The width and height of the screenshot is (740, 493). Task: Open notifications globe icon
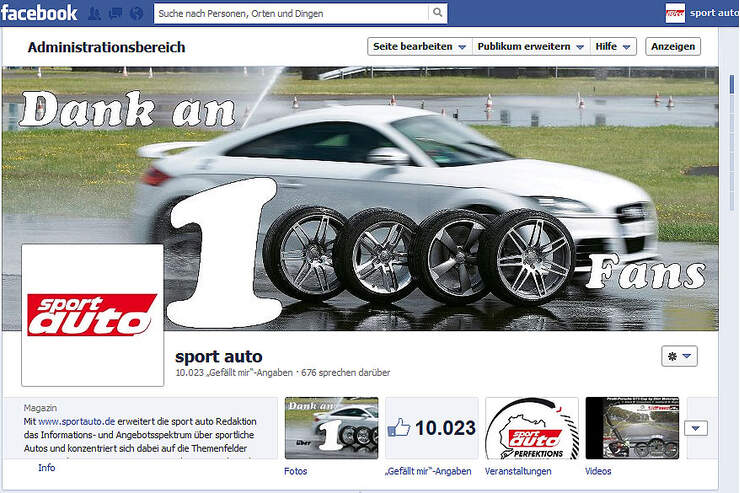point(136,13)
